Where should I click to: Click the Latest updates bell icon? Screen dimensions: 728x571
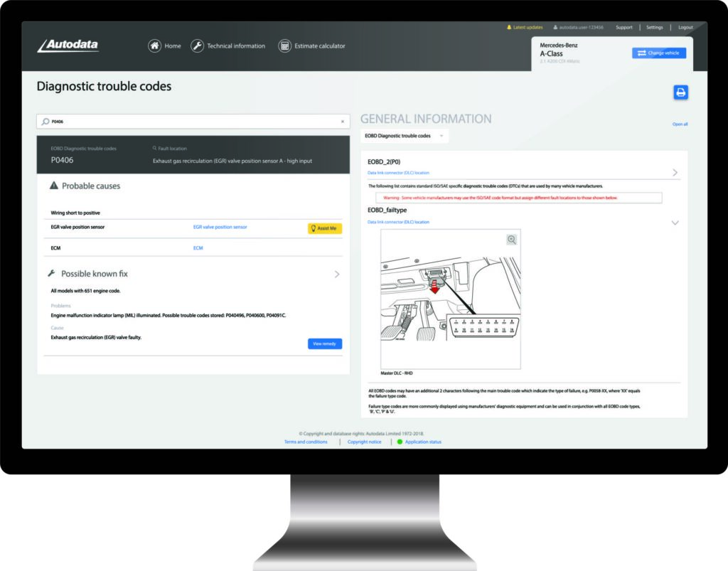pos(509,28)
